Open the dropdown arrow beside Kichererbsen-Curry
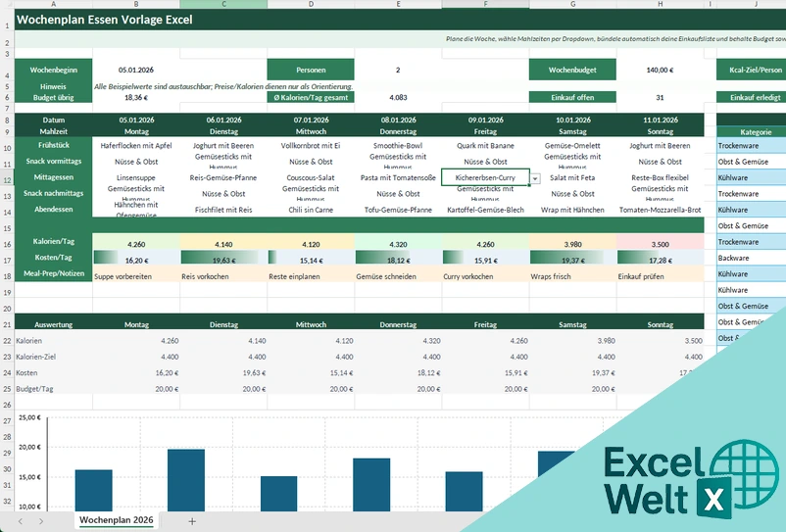 click(535, 178)
